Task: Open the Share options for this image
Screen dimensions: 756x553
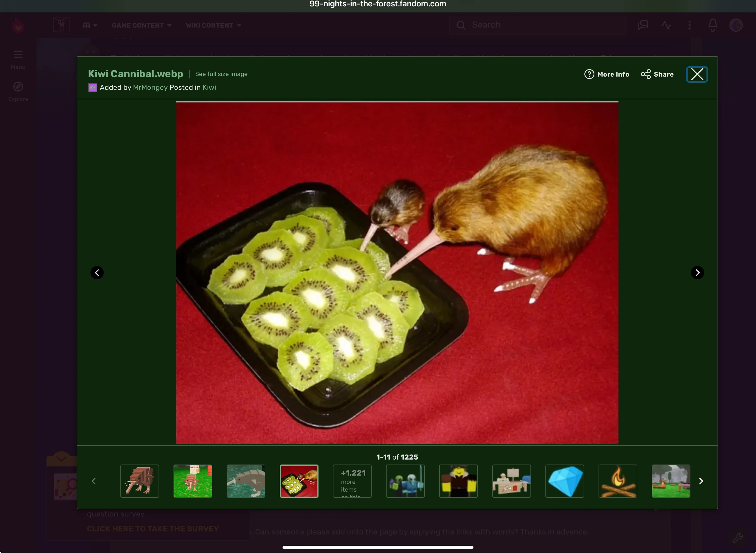Action: coord(646,74)
